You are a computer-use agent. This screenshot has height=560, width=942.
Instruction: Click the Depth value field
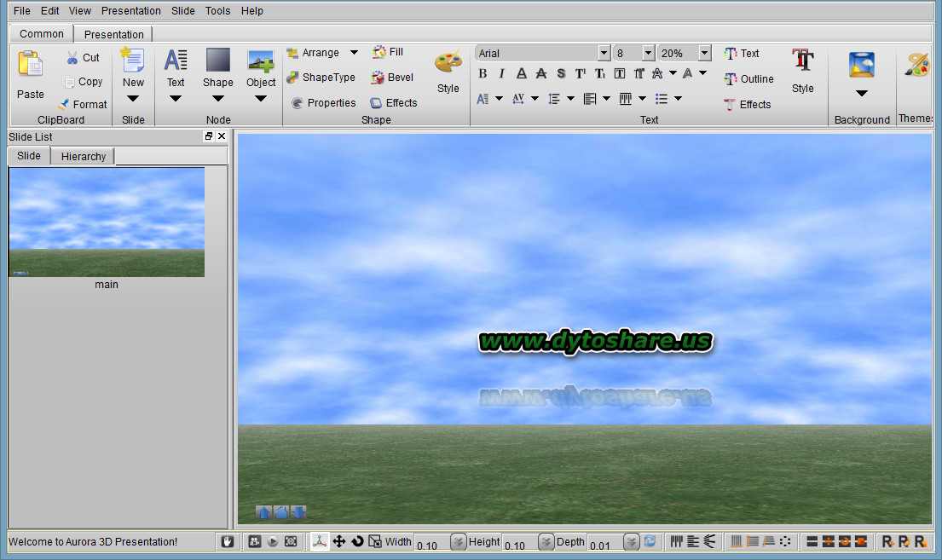[605, 543]
